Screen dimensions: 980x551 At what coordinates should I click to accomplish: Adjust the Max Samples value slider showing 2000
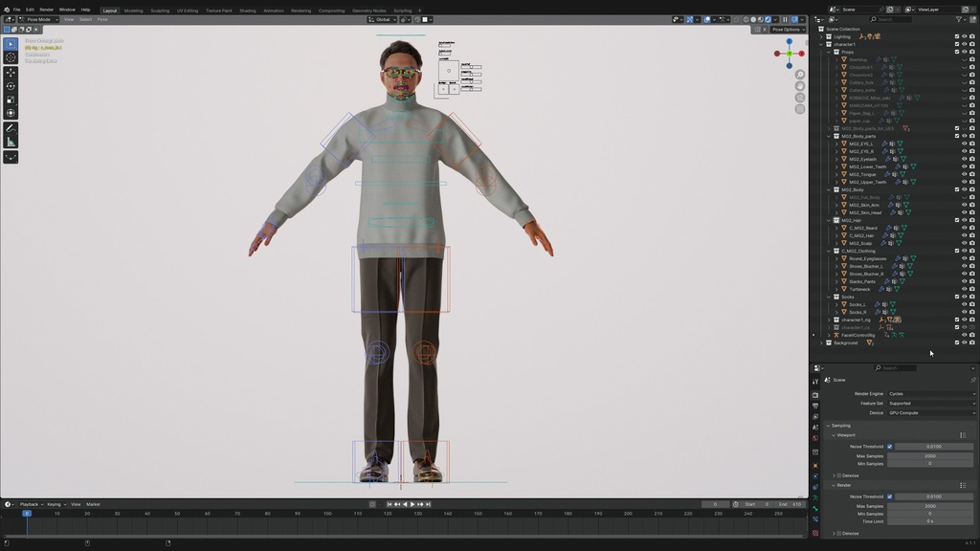pyautogui.click(x=930, y=458)
